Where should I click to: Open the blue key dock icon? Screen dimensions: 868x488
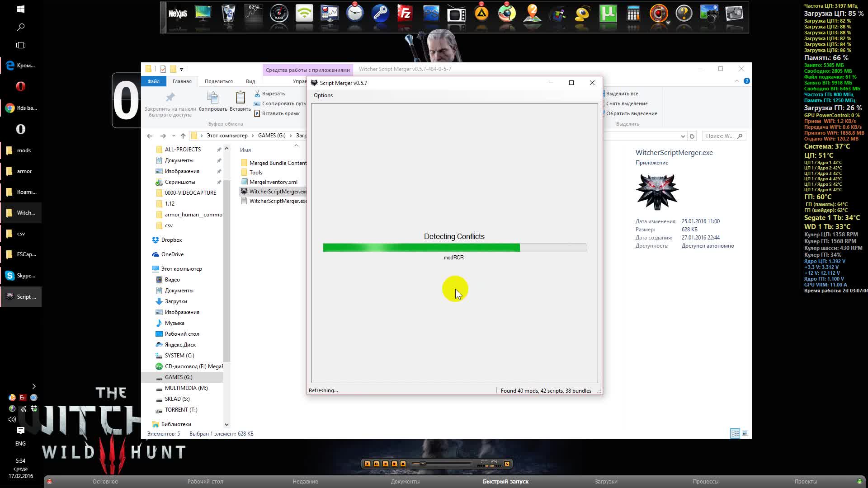pyautogui.click(x=380, y=14)
